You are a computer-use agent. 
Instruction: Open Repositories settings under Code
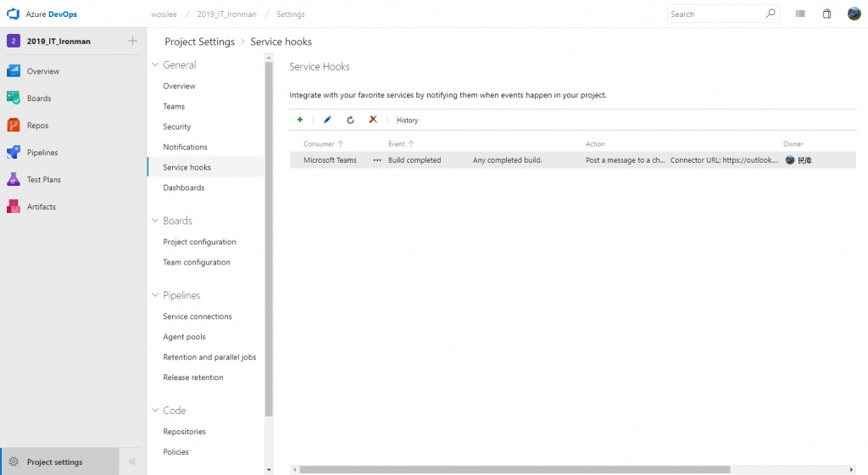pos(184,431)
